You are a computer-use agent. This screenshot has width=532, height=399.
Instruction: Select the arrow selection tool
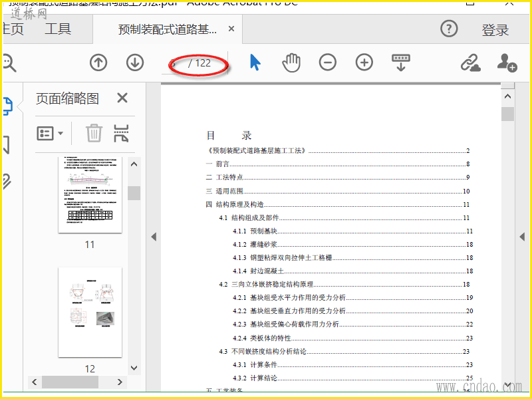[255, 63]
